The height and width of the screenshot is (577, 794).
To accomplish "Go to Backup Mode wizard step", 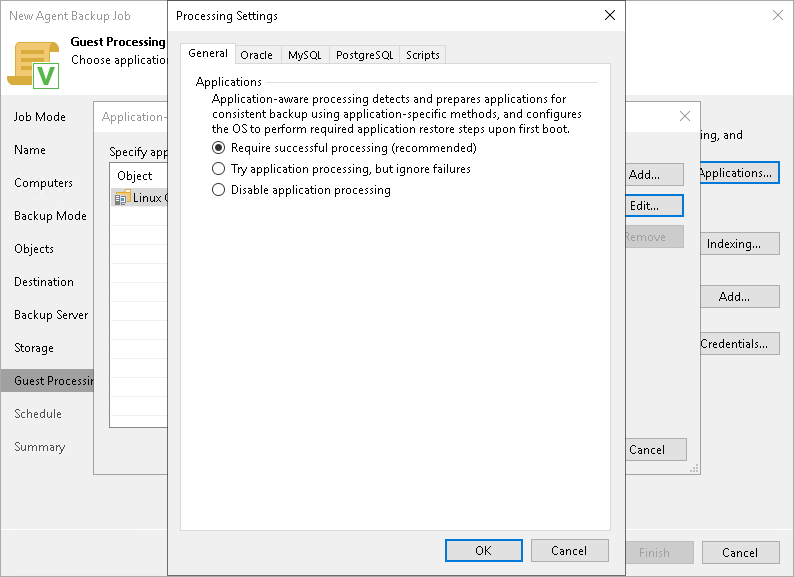I will (51, 216).
